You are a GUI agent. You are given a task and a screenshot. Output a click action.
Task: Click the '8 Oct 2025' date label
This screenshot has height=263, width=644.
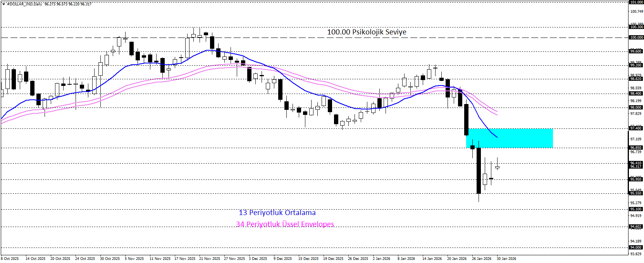point(10,259)
